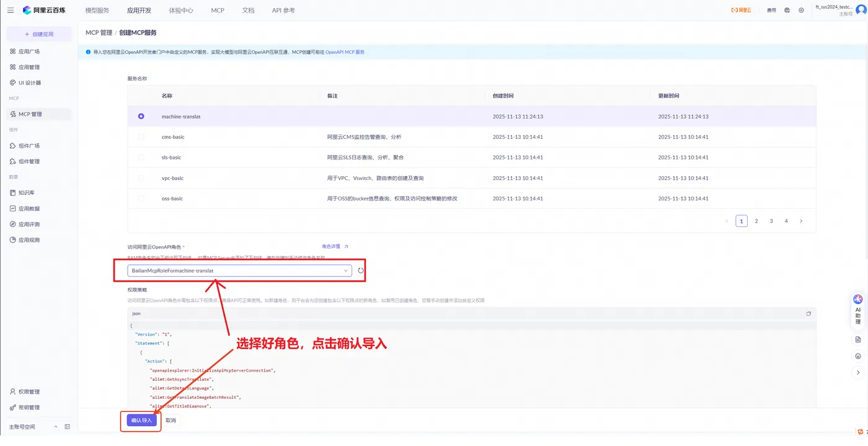The image size is (868, 446).
Task: Click the user avatar icon
Action: 861,10
